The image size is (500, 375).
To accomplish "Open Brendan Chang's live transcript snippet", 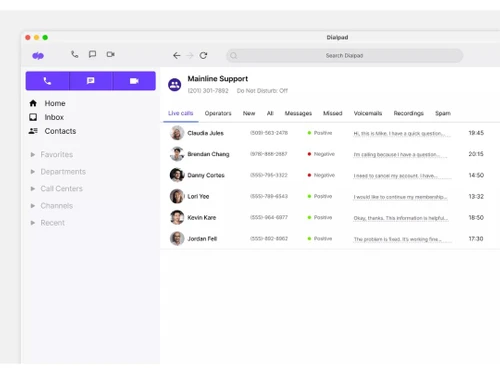I will coord(400,155).
